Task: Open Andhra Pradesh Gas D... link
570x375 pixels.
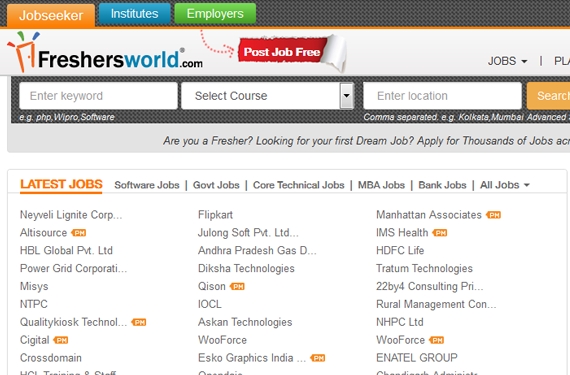Action: coord(257,250)
